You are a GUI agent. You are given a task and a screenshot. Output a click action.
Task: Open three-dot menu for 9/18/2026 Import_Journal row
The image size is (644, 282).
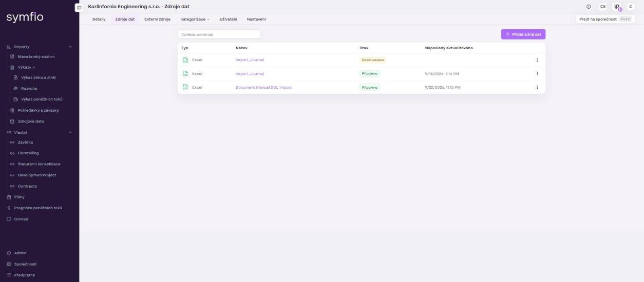[537, 73]
